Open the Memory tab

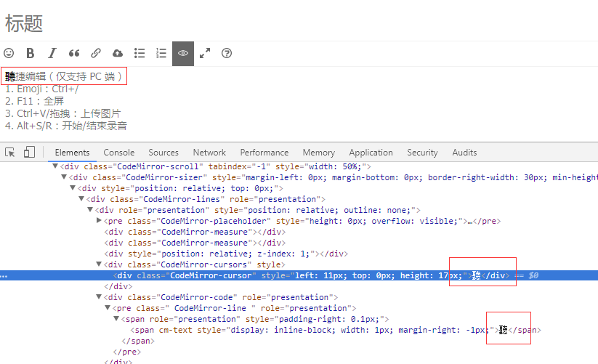(x=319, y=153)
